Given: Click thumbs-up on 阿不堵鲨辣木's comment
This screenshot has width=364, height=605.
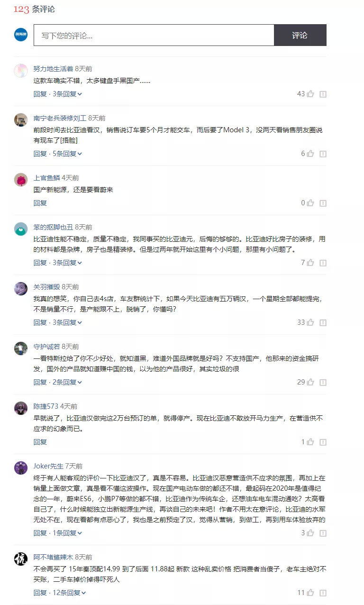Looking at the screenshot, I should coord(310,593).
